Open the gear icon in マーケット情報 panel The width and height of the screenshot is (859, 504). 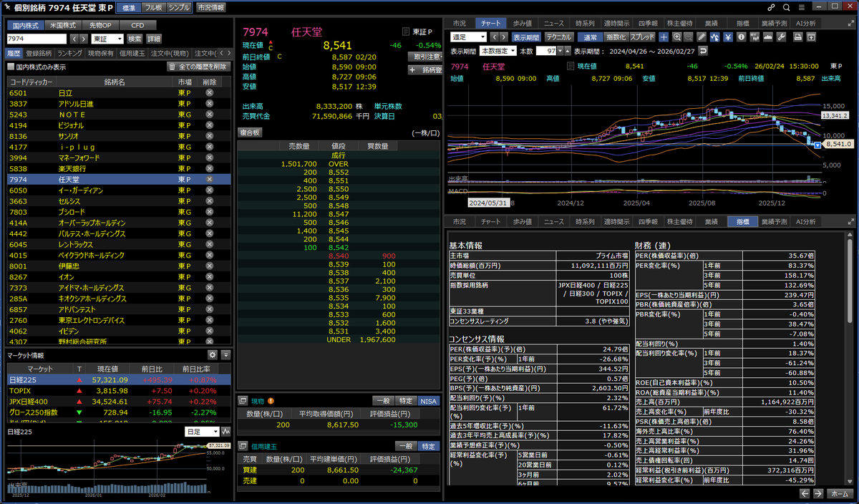[x=212, y=354]
